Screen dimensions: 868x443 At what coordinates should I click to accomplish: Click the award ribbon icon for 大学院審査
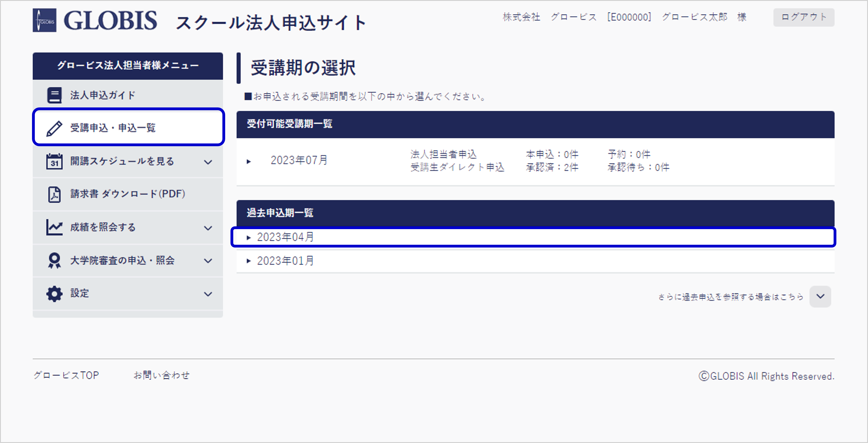point(54,261)
